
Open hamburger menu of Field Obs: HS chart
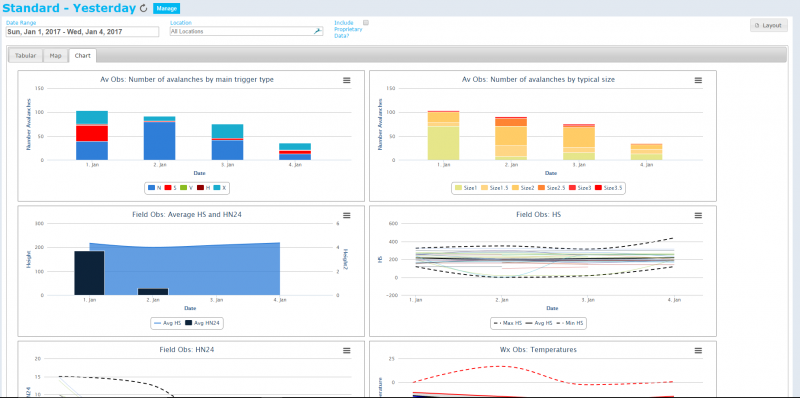pyautogui.click(x=698, y=215)
